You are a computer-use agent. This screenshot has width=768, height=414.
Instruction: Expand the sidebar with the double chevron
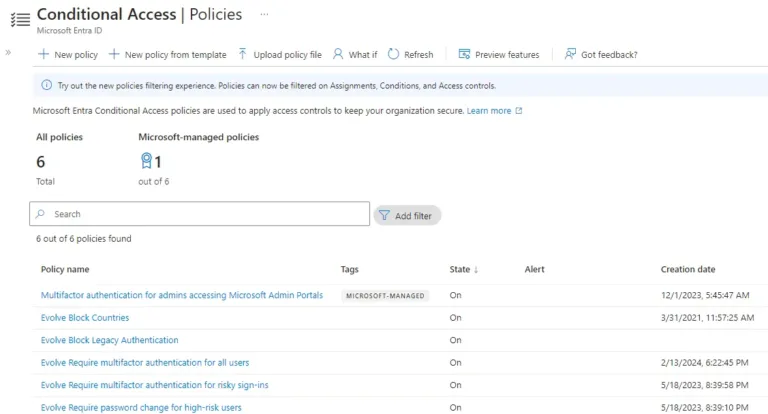tap(8, 52)
